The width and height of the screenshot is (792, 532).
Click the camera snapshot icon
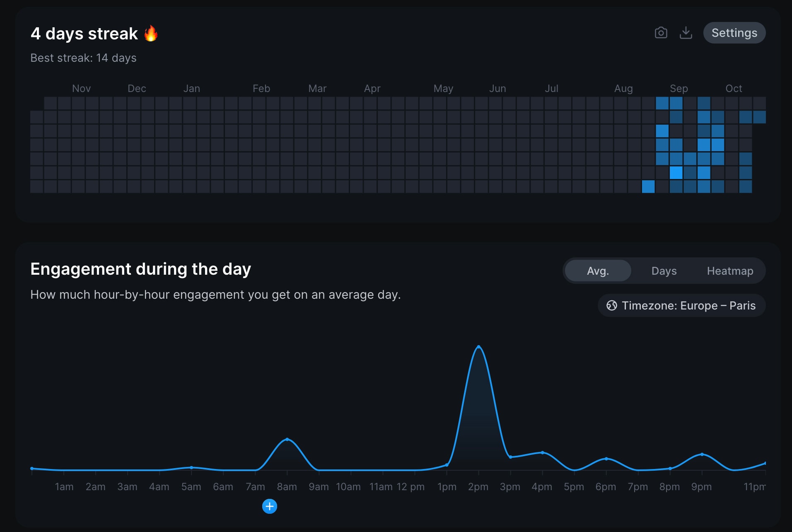tap(661, 33)
